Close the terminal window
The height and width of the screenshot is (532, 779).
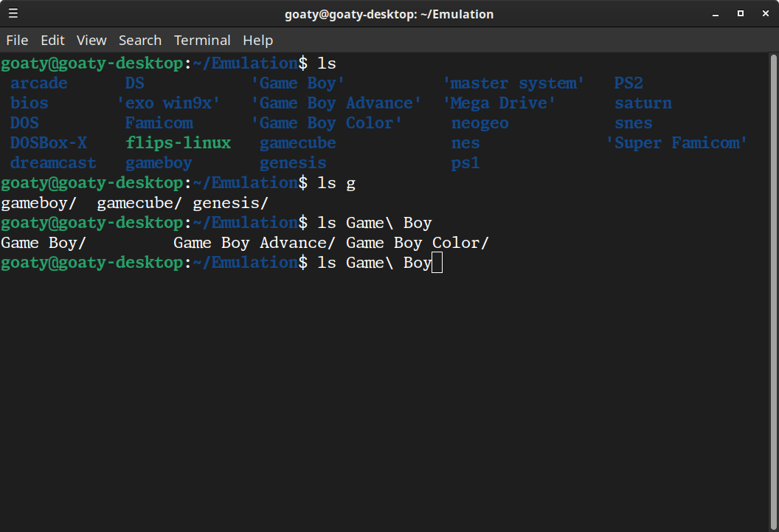tap(766, 13)
